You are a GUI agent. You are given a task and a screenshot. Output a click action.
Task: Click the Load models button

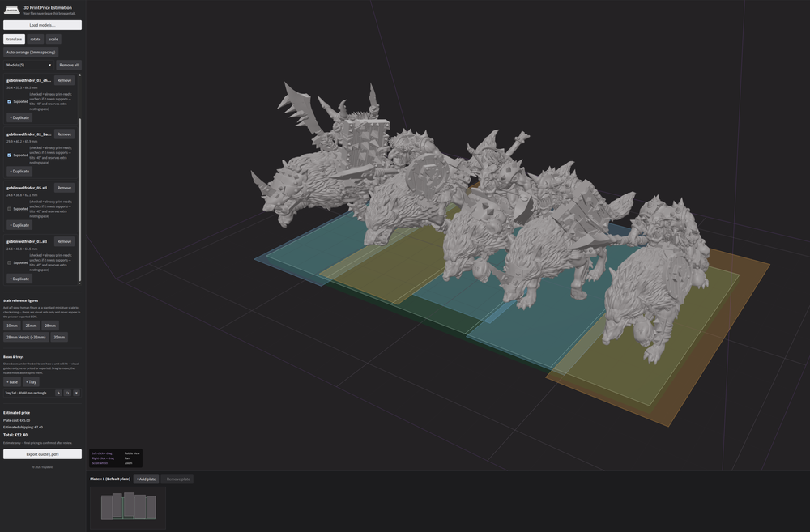tap(42, 25)
